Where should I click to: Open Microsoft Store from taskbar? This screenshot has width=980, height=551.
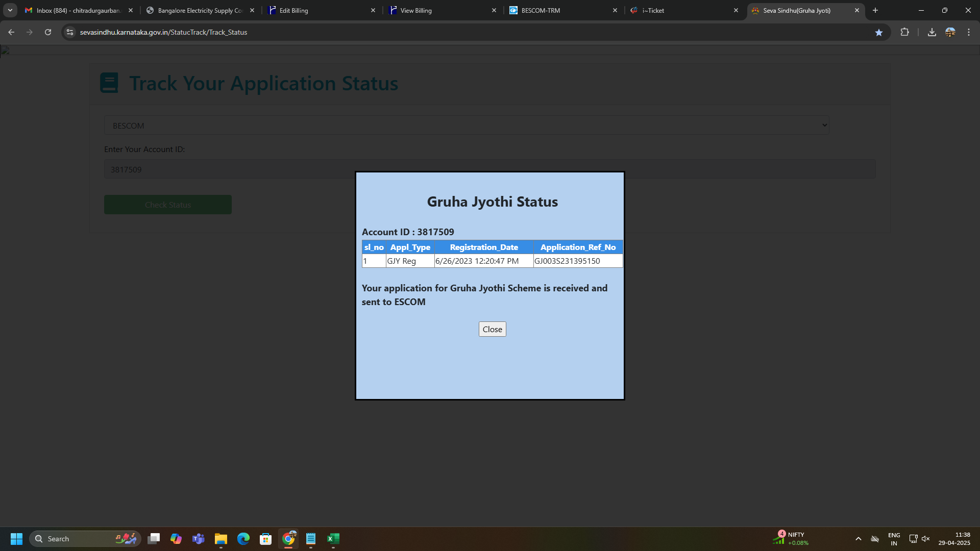(266, 539)
